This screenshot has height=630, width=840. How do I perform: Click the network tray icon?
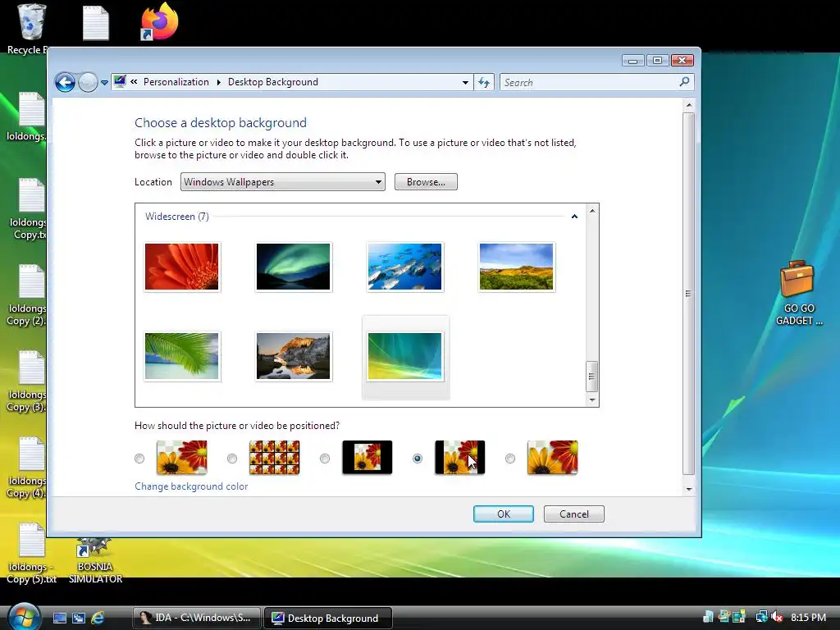click(761, 617)
